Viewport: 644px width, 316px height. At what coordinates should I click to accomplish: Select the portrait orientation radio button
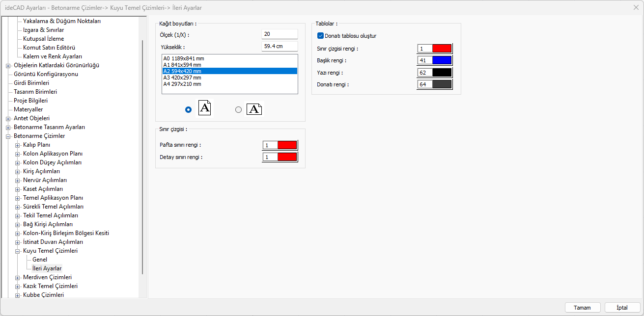tap(188, 110)
